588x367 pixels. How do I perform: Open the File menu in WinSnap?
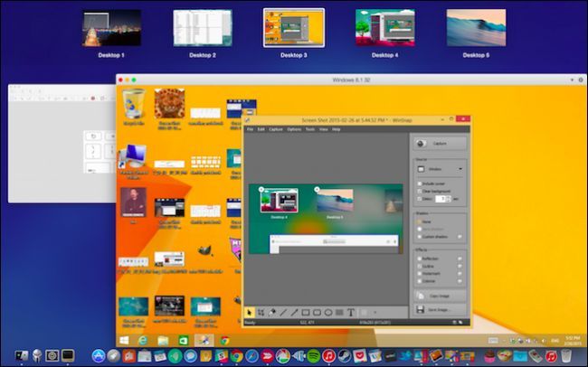click(250, 129)
